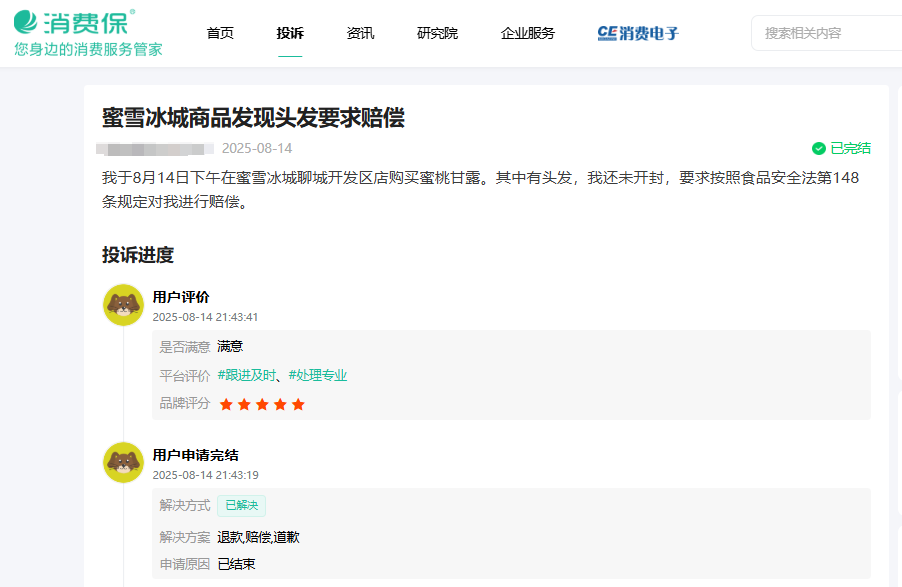This screenshot has height=587, width=902.
Task: Click the avatar beside 用户申请完结
Action: tap(123, 462)
